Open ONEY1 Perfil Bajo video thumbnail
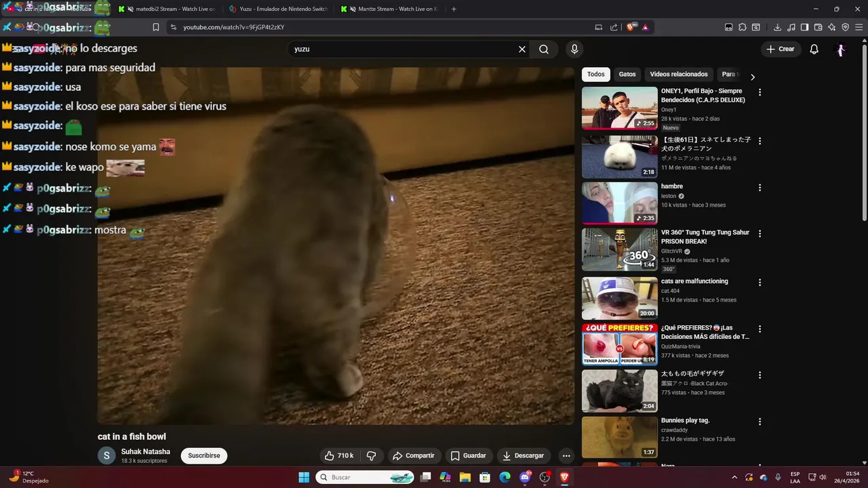Image resolution: width=868 pixels, height=488 pixels. [x=620, y=108]
